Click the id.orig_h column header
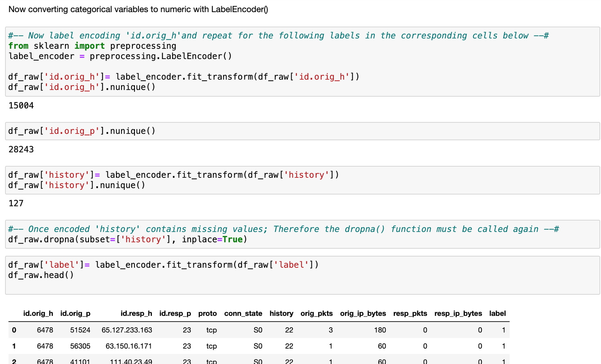 (38, 314)
